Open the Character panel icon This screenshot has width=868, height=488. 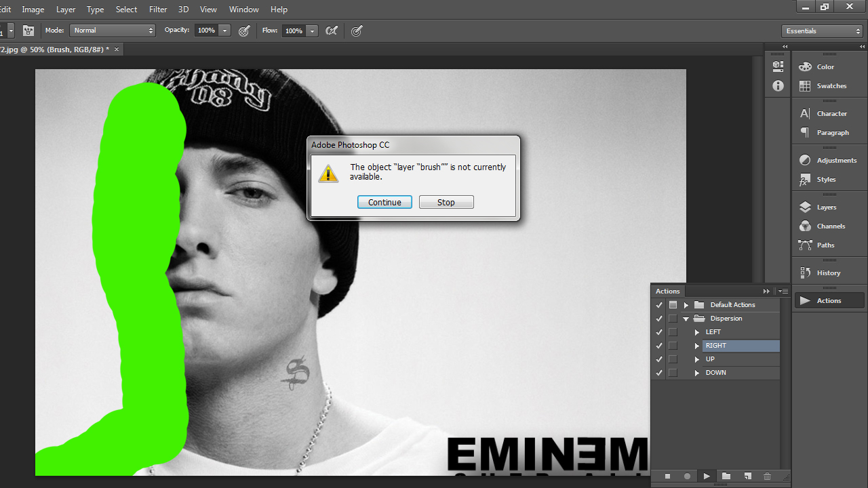click(805, 113)
